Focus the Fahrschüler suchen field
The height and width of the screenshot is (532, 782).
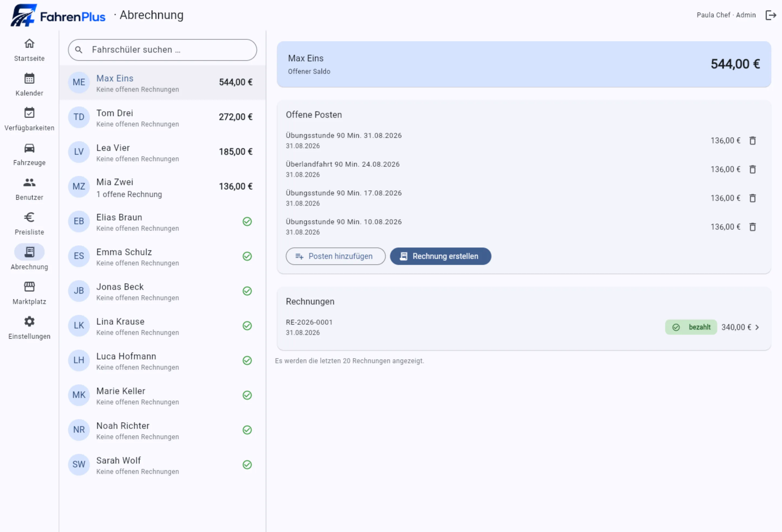tap(163, 50)
